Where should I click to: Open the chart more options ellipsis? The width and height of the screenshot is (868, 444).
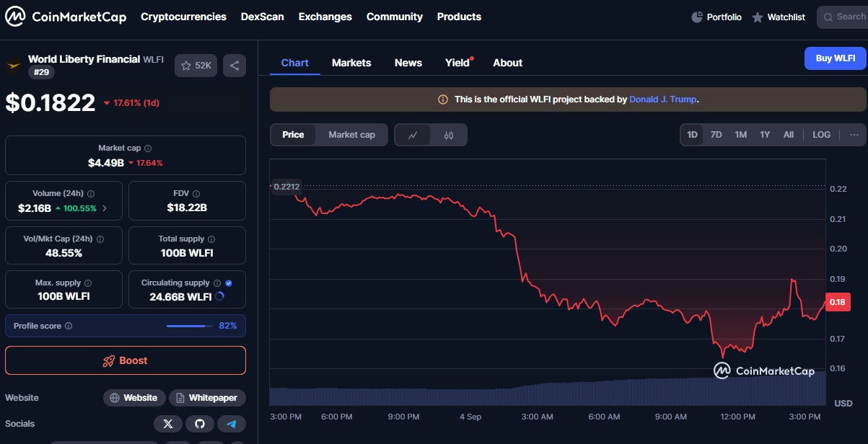[x=854, y=135]
